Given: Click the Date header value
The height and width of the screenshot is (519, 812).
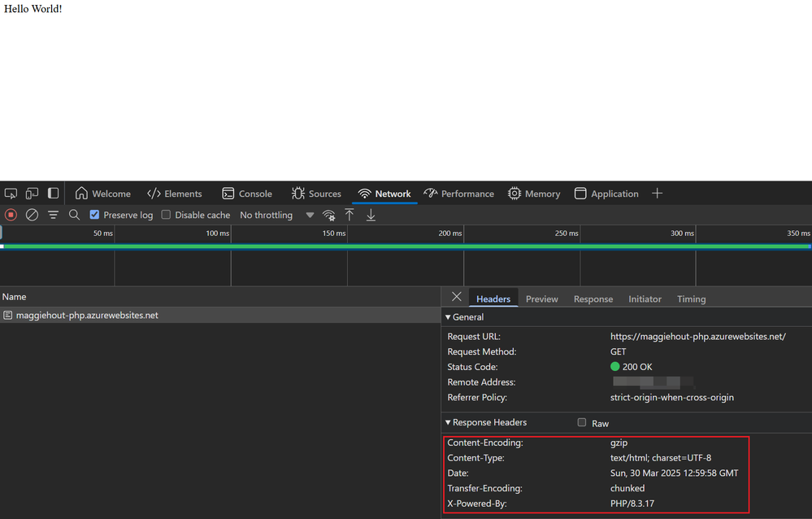Looking at the screenshot, I should tap(675, 473).
